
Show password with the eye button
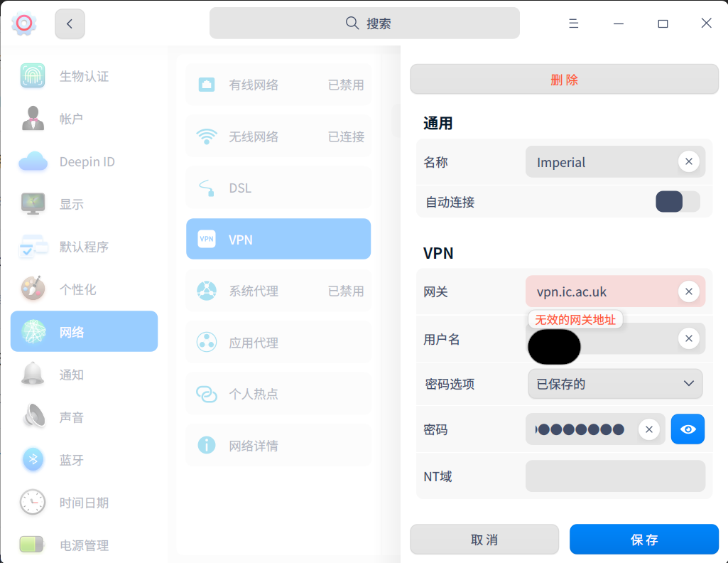(x=688, y=429)
